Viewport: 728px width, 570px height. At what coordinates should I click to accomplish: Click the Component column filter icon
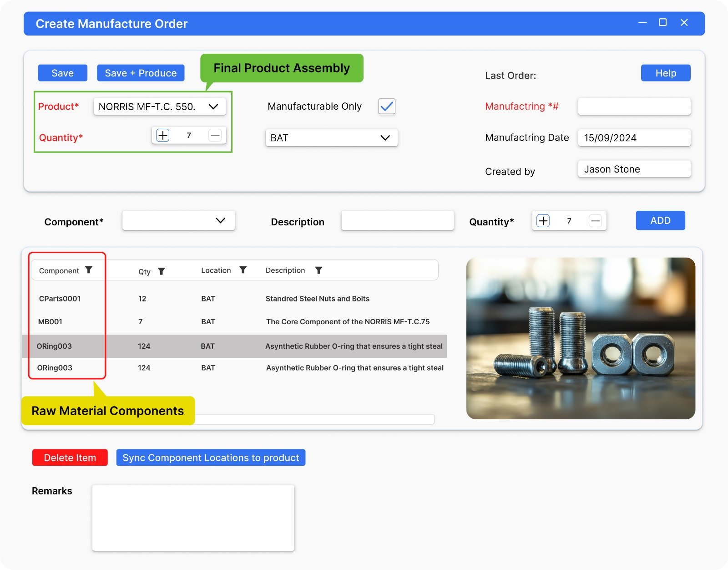coord(89,270)
